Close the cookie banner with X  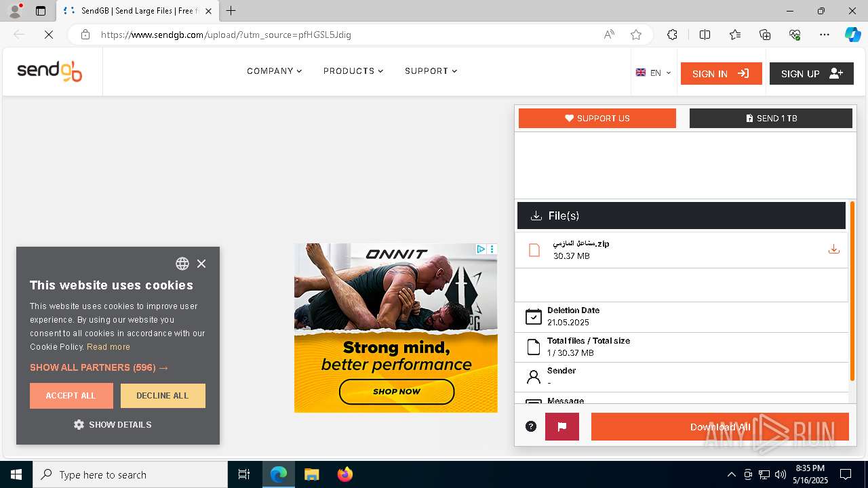coord(201,264)
